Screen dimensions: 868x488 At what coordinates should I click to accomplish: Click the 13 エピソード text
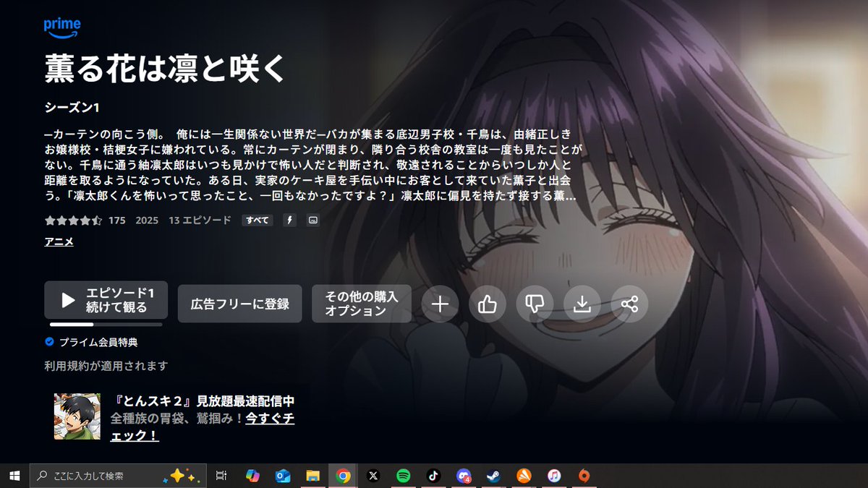point(200,221)
